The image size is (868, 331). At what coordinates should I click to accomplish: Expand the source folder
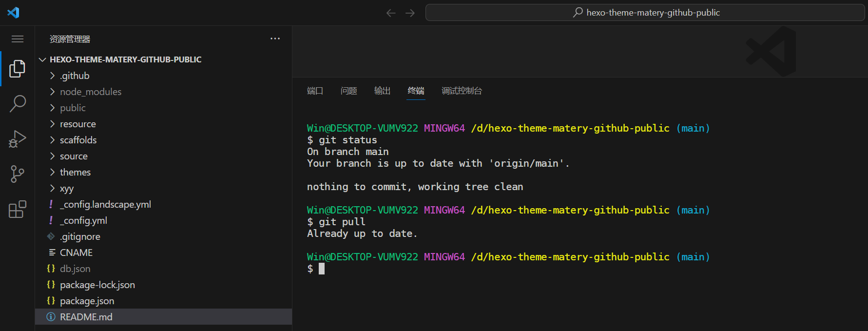tap(52, 156)
